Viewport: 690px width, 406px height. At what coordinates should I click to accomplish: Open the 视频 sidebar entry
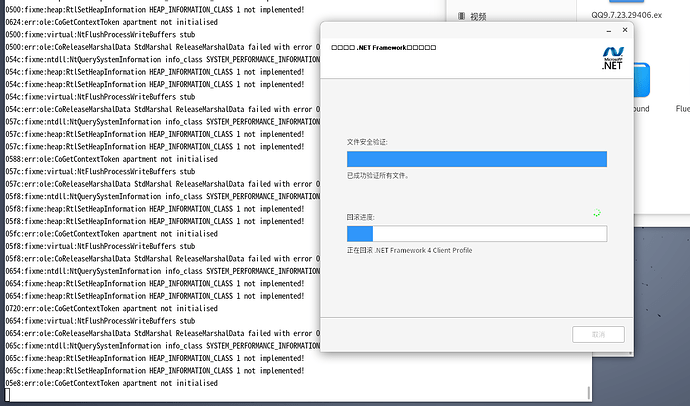472,16
